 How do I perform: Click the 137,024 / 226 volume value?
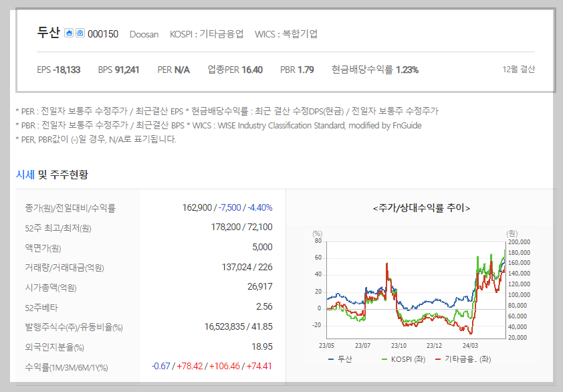[247, 268]
